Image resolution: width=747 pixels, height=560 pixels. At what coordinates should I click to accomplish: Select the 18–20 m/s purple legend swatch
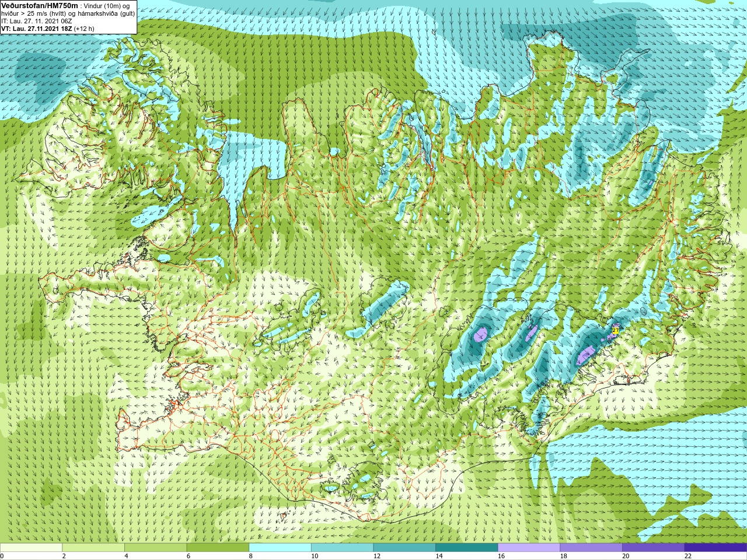(x=591, y=548)
